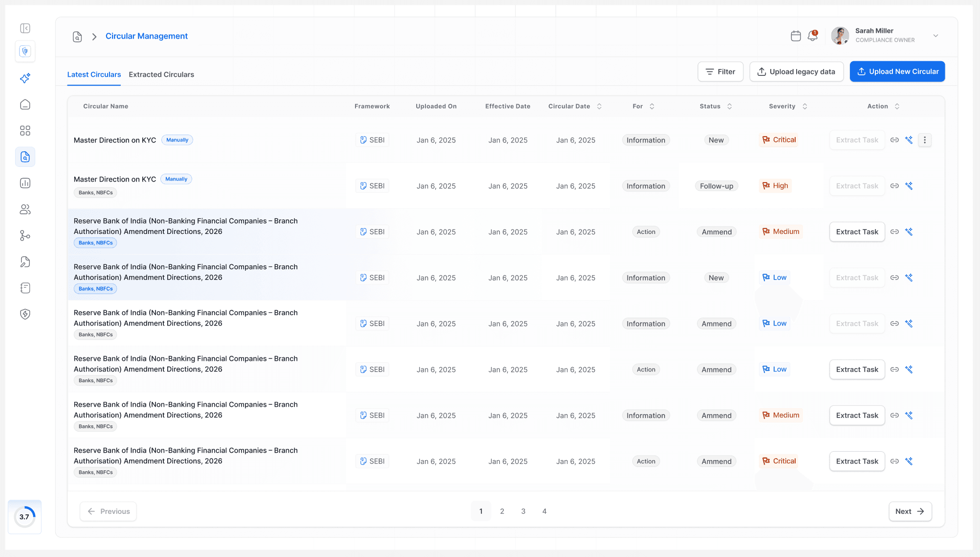
Task: Click Upload New Circular button
Action: [897, 71]
